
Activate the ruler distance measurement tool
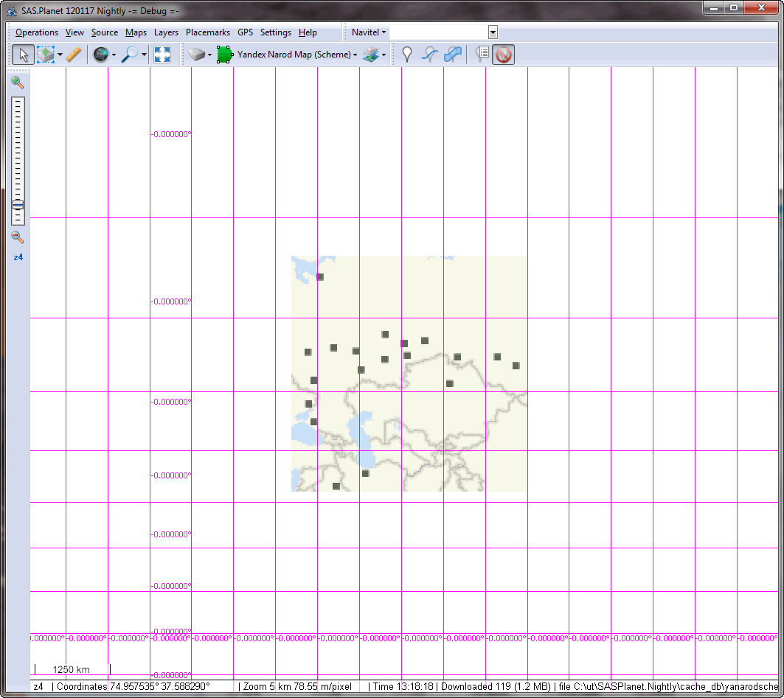pos(73,55)
